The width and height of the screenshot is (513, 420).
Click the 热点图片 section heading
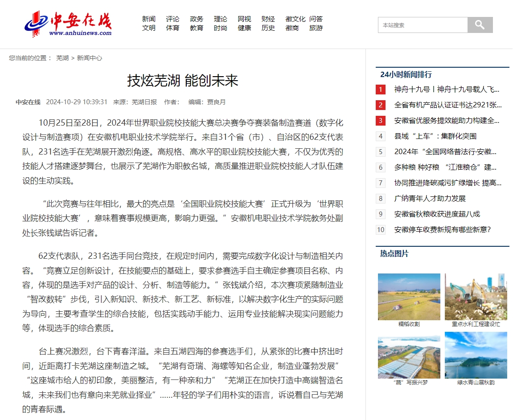(x=394, y=253)
